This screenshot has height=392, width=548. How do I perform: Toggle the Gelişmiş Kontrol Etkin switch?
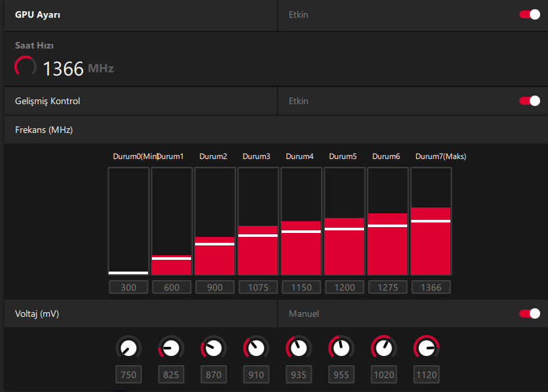pyautogui.click(x=530, y=101)
